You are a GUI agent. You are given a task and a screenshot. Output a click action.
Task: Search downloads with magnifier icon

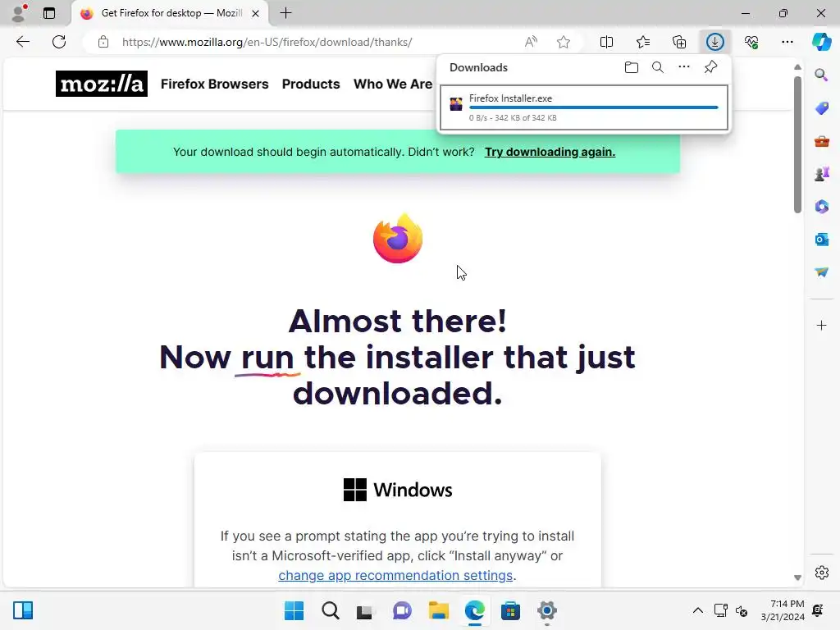pos(658,67)
